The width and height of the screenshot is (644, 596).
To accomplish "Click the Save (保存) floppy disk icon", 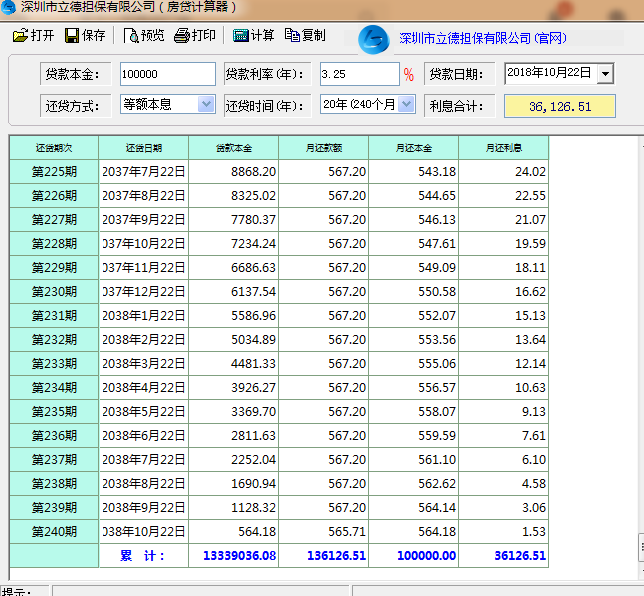I will 71,35.
